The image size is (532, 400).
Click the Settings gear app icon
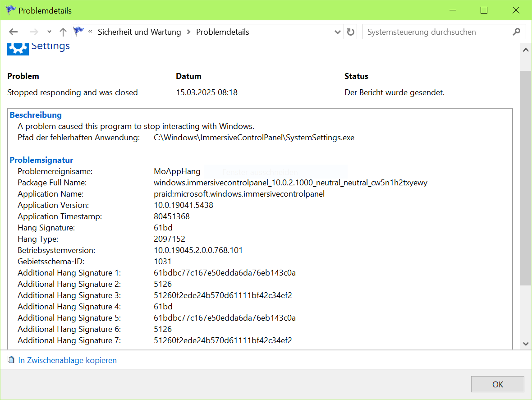(18, 49)
